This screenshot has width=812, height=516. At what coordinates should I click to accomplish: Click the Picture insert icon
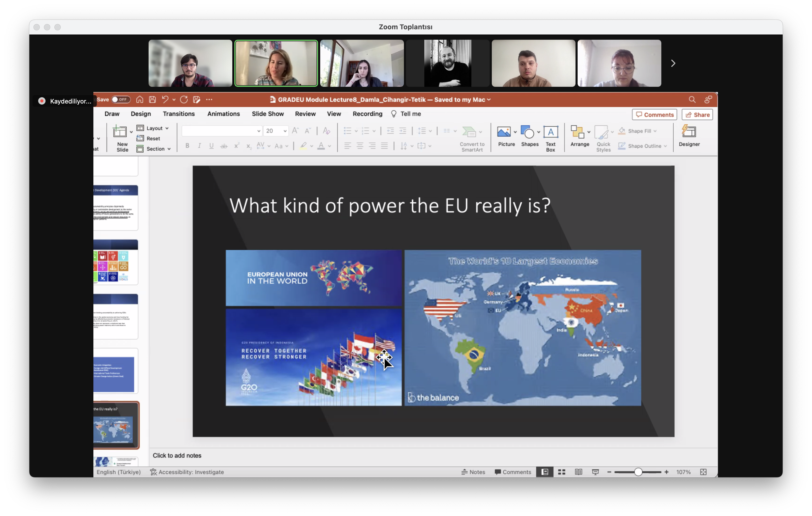click(504, 132)
